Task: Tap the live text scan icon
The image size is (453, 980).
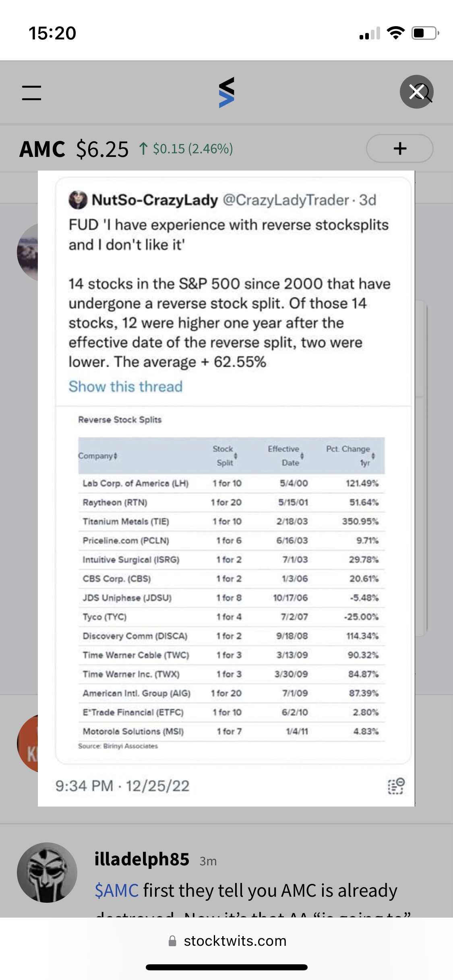Action: click(396, 786)
